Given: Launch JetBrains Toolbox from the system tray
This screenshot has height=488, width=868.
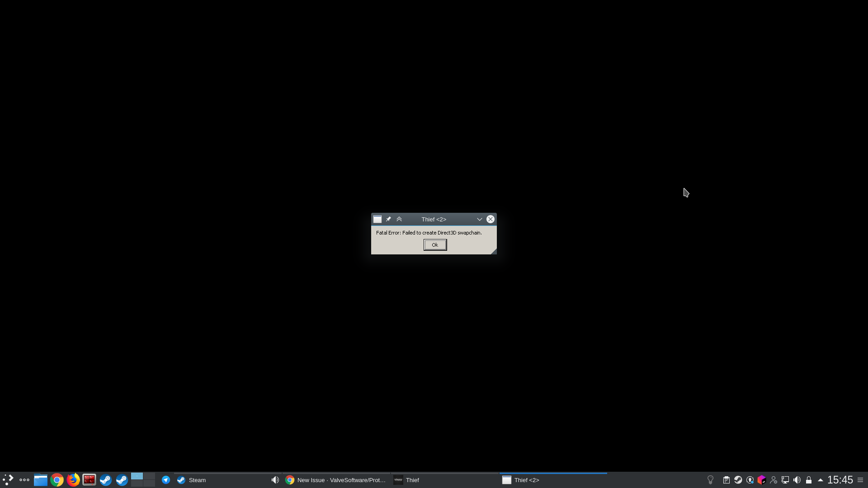Looking at the screenshot, I should click(x=761, y=480).
